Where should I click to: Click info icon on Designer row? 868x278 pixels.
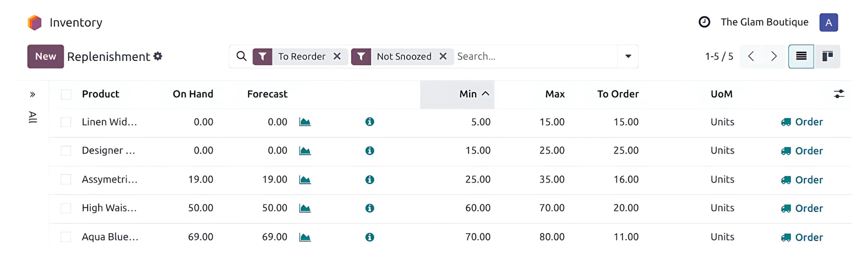click(369, 151)
